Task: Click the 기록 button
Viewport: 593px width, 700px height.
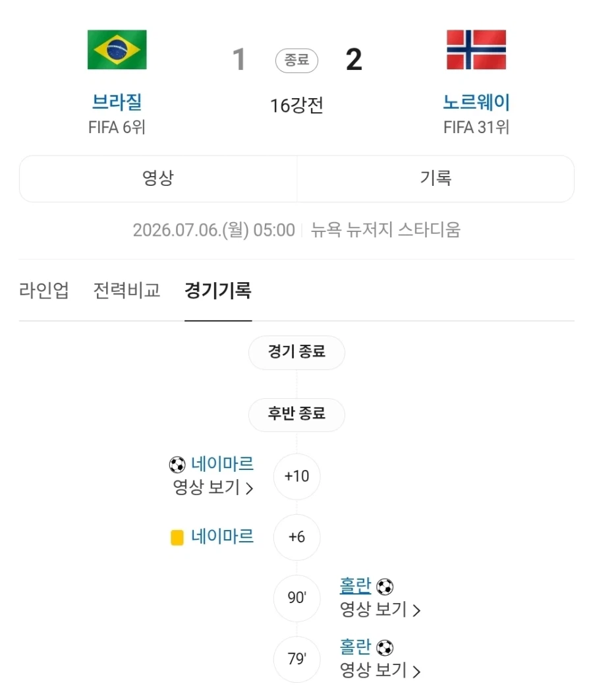Action: tap(436, 179)
